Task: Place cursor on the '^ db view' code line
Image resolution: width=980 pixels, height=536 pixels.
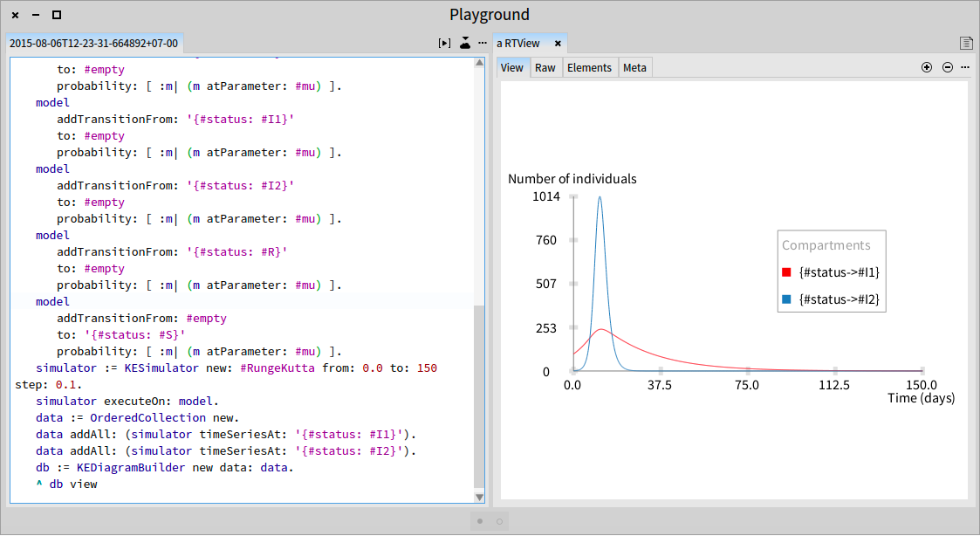Action: [x=67, y=484]
